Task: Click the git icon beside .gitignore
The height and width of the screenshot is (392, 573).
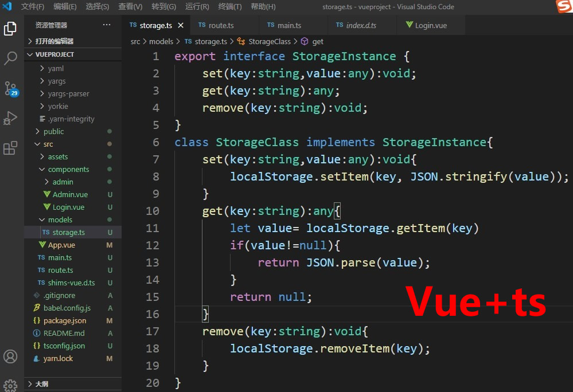Action: [37, 295]
